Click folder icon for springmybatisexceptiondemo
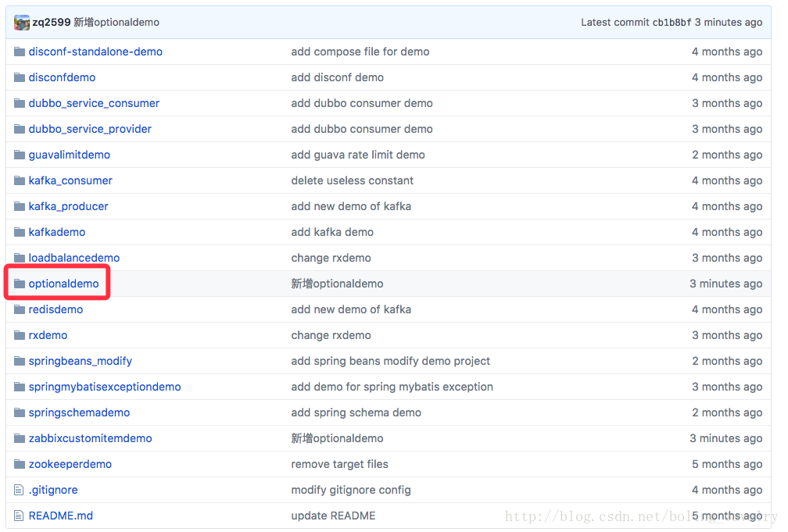 pos(20,387)
